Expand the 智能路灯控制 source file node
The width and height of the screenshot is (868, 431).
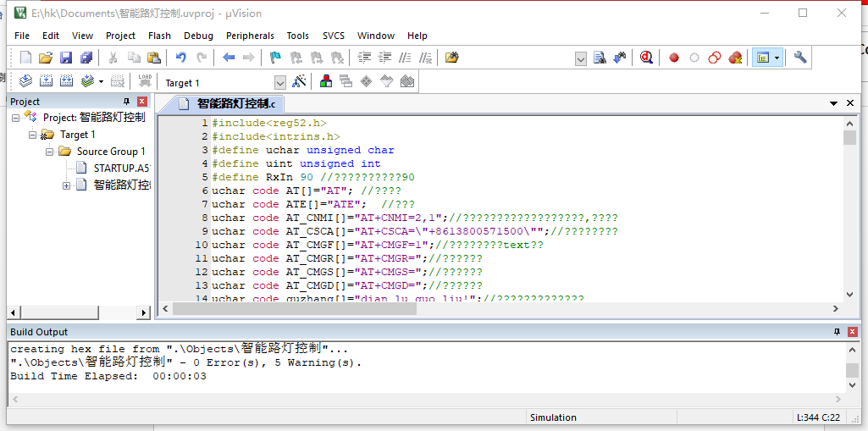(66, 185)
